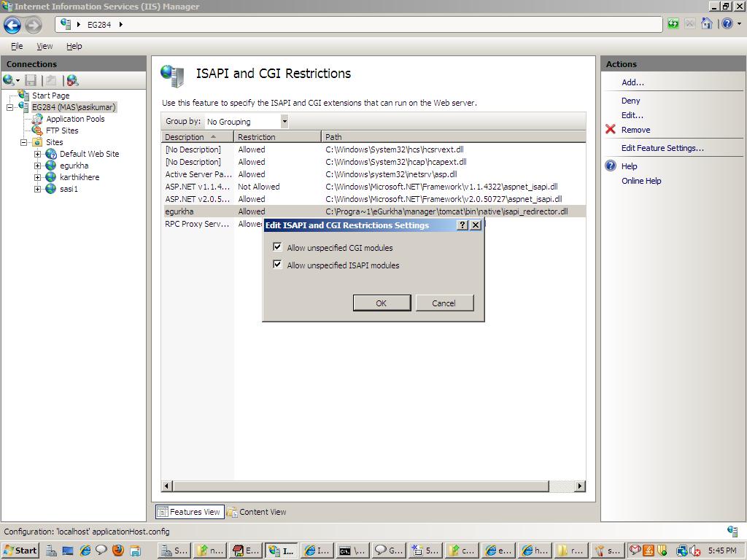Click the Online Help link
Image resolution: width=747 pixels, height=560 pixels.
641,181
